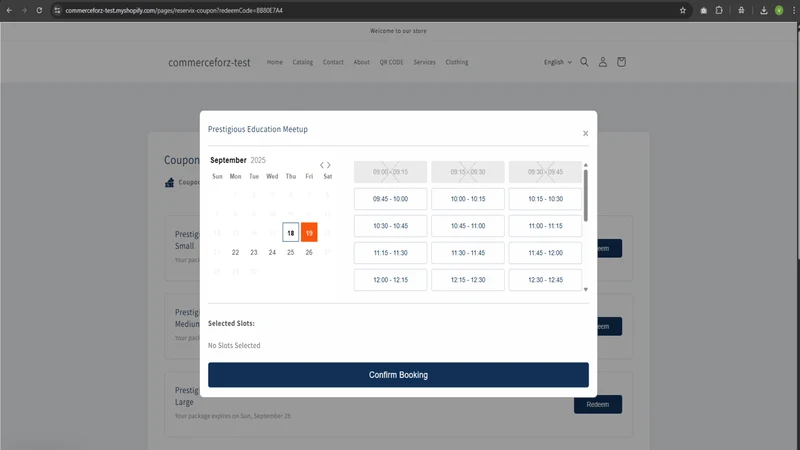Open the shopping cart icon
Viewport: 800px width, 450px height.
(x=621, y=62)
